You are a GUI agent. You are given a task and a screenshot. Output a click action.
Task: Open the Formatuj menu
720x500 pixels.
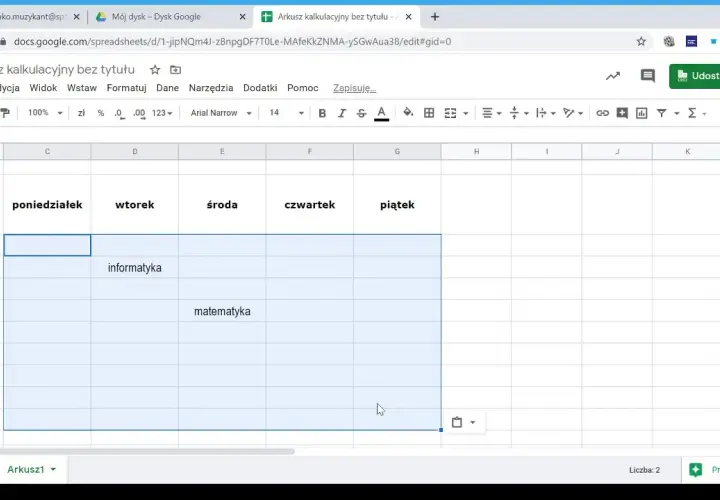point(126,88)
